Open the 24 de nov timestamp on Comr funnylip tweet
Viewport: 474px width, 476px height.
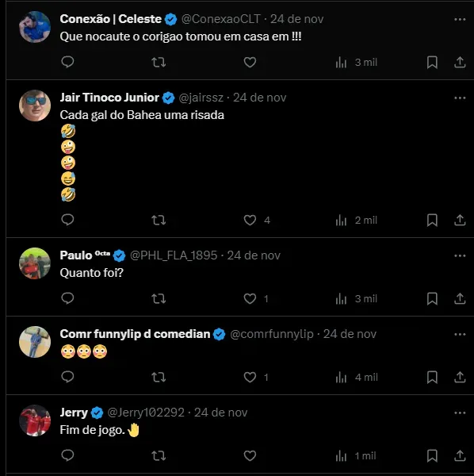[x=350, y=334]
